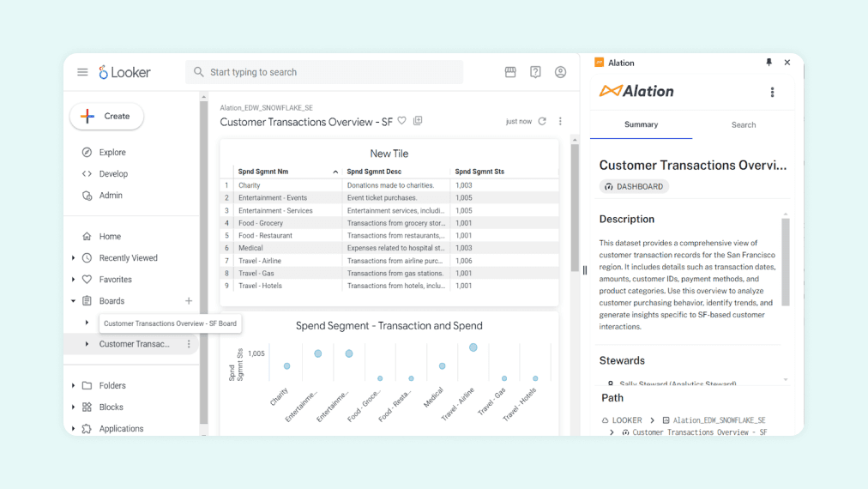Click the Admin gear icon

click(x=87, y=196)
